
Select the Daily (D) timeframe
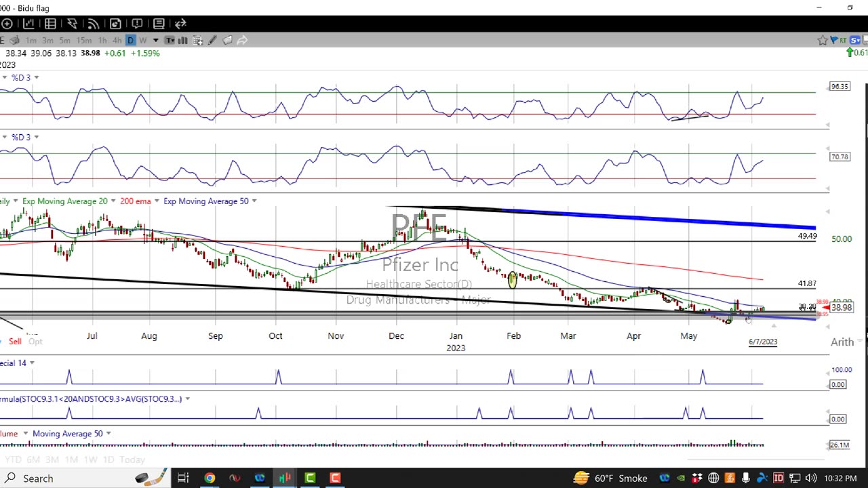pos(131,41)
